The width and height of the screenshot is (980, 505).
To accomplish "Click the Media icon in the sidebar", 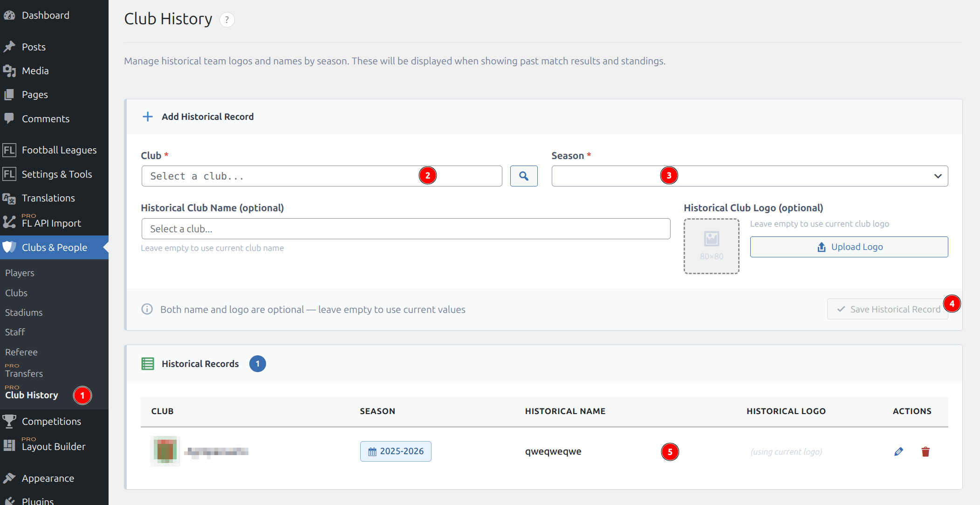I will click(9, 71).
